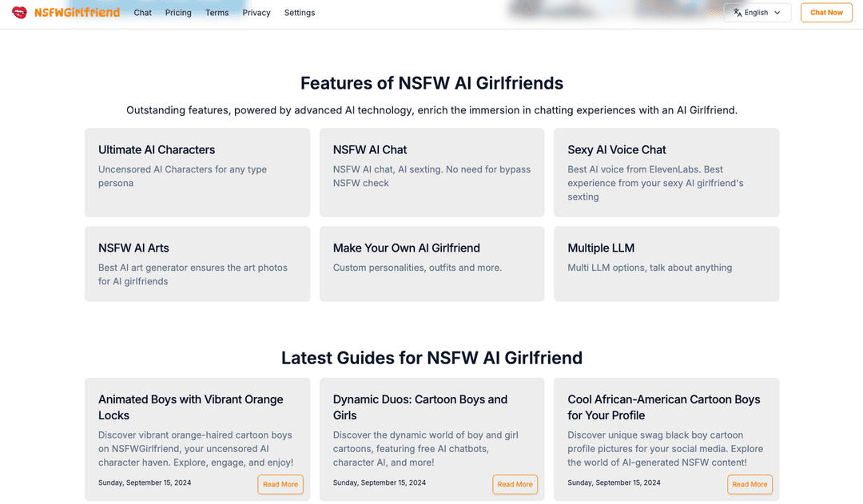Read more about Animated Boys with Orange Locks

(x=280, y=484)
